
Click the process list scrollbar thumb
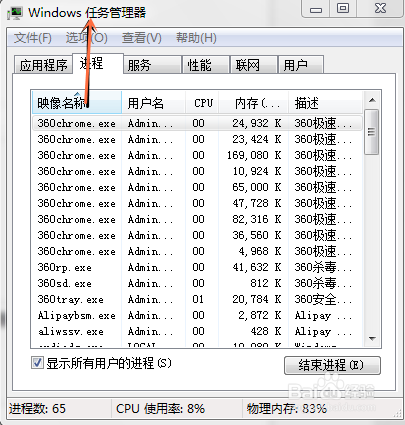[372, 132]
